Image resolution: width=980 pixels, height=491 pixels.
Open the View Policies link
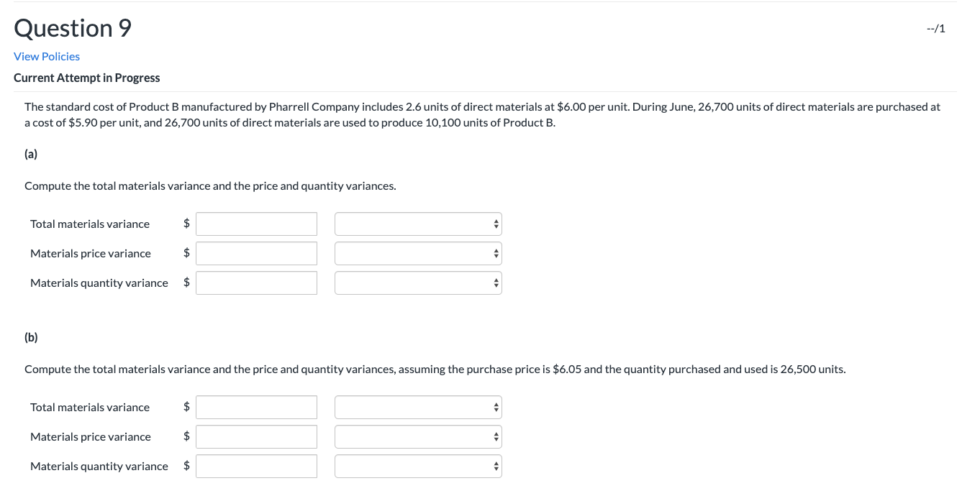pos(46,56)
